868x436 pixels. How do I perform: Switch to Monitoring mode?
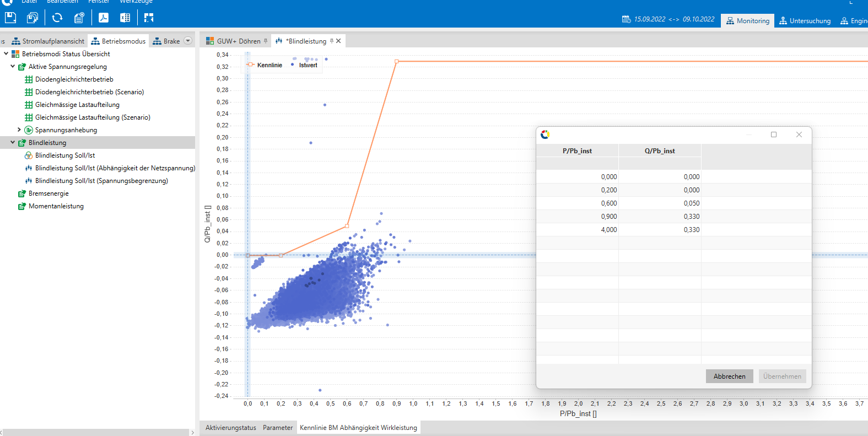(748, 21)
